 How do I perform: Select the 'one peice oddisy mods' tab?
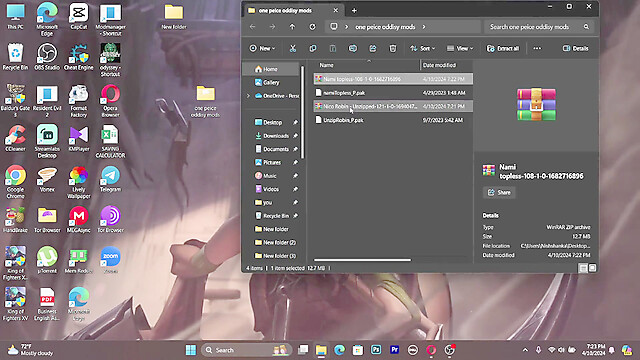293,11
